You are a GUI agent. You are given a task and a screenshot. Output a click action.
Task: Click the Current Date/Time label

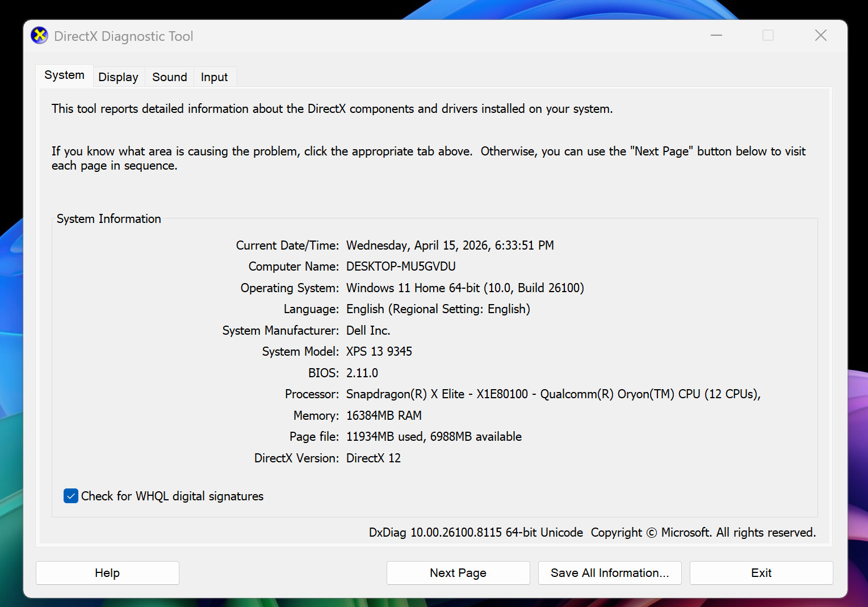[x=287, y=245]
